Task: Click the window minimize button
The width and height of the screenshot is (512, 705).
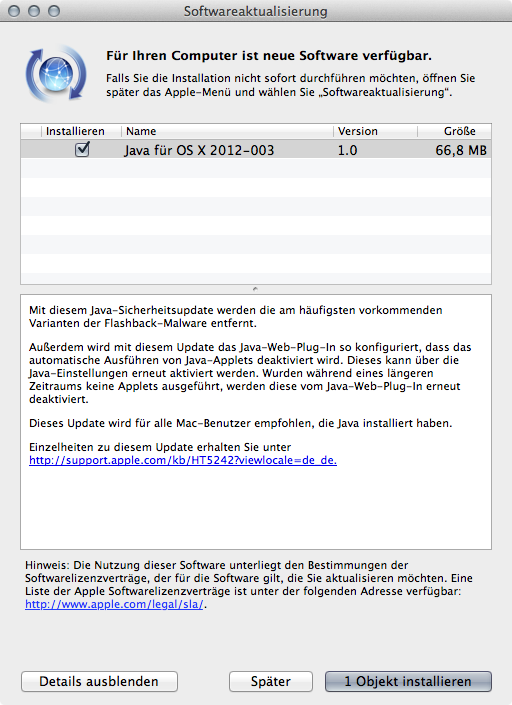Action: tap(34, 11)
